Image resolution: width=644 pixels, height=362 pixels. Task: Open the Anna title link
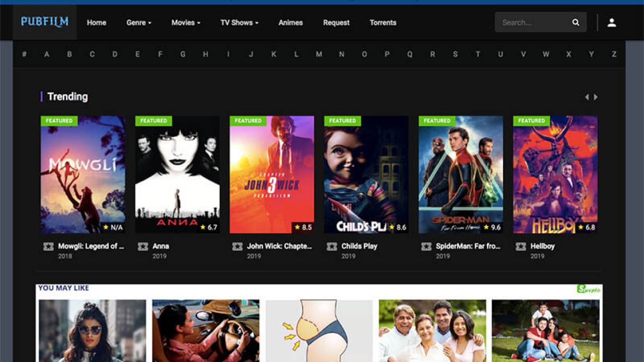click(161, 246)
